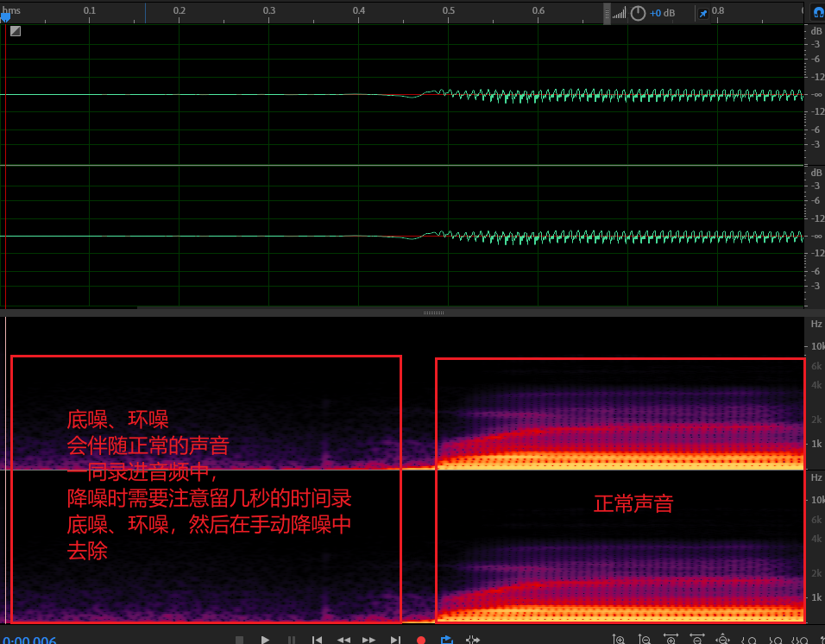Start playback with the Play button
Image resolution: width=825 pixels, height=644 pixels.
click(x=265, y=640)
